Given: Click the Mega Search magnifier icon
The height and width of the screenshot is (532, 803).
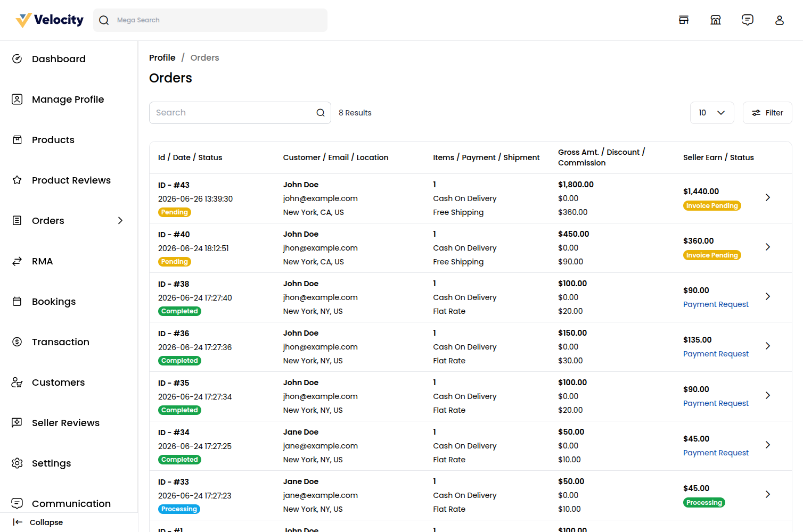Looking at the screenshot, I should pyautogui.click(x=104, y=20).
